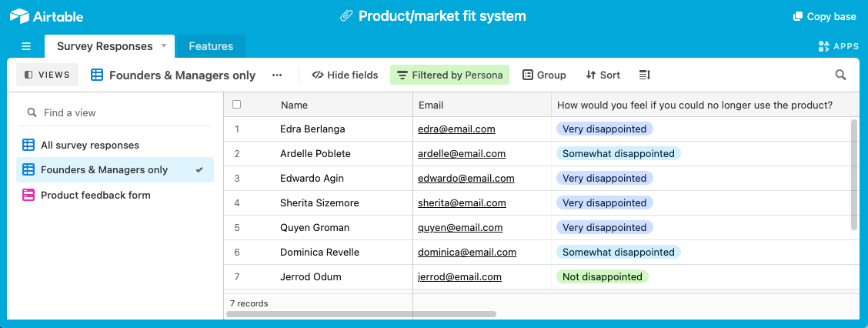
Task: Open the row height icon
Action: (x=644, y=75)
